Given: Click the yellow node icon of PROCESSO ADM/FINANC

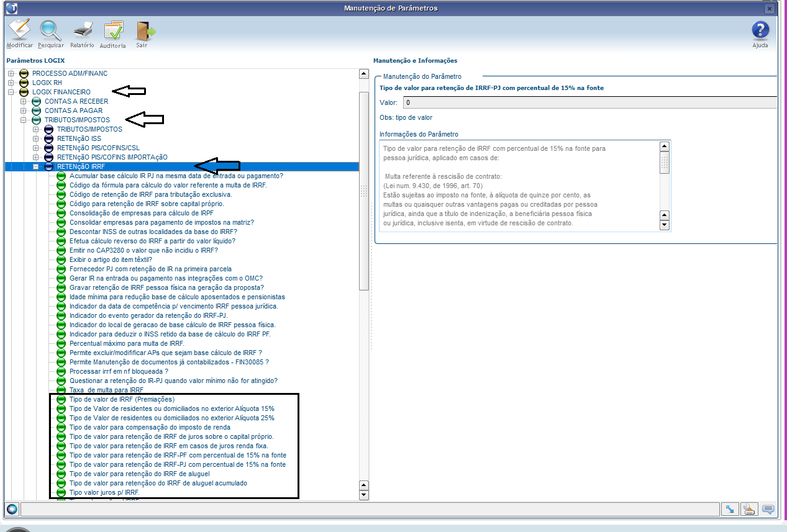Looking at the screenshot, I should pos(24,73).
